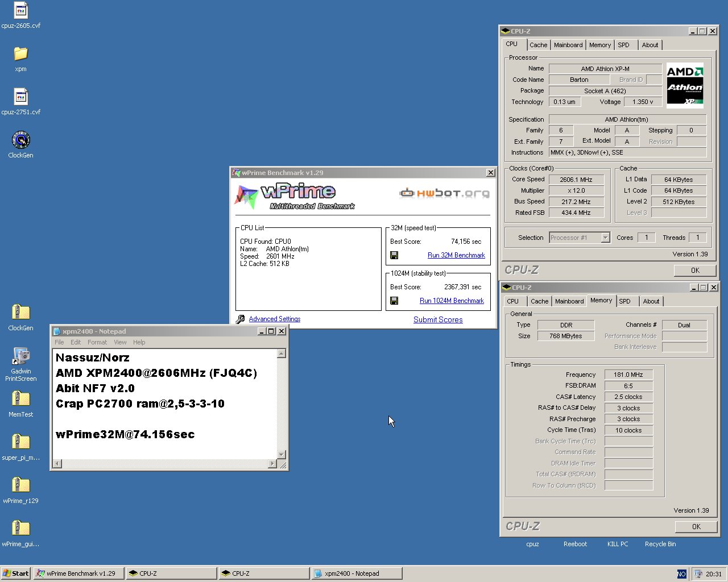Click Run 32M Benchmark link

click(456, 255)
